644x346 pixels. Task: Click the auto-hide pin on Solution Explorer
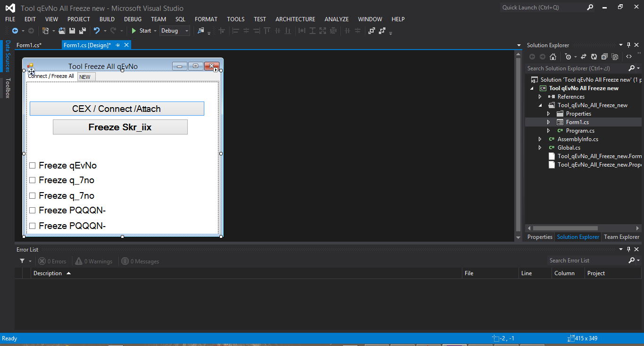click(629, 45)
